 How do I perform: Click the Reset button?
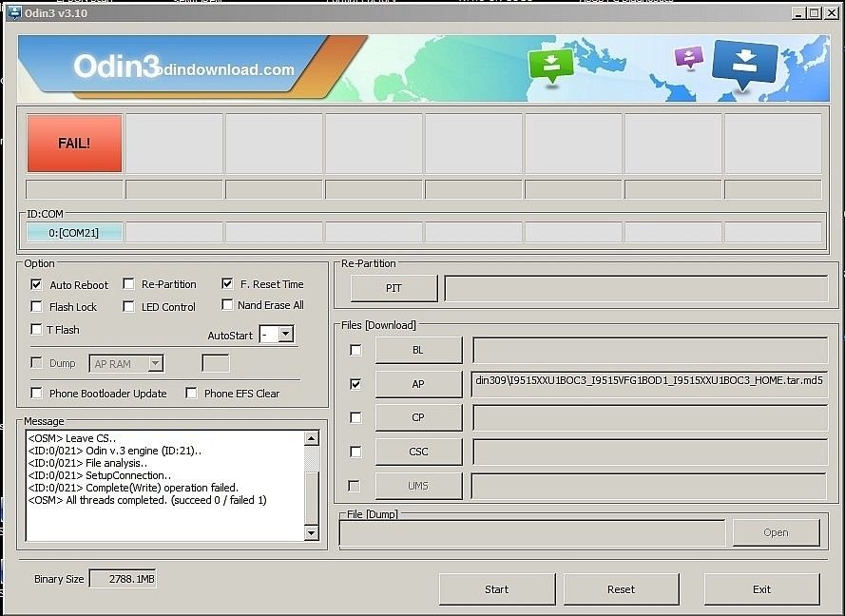(622, 589)
